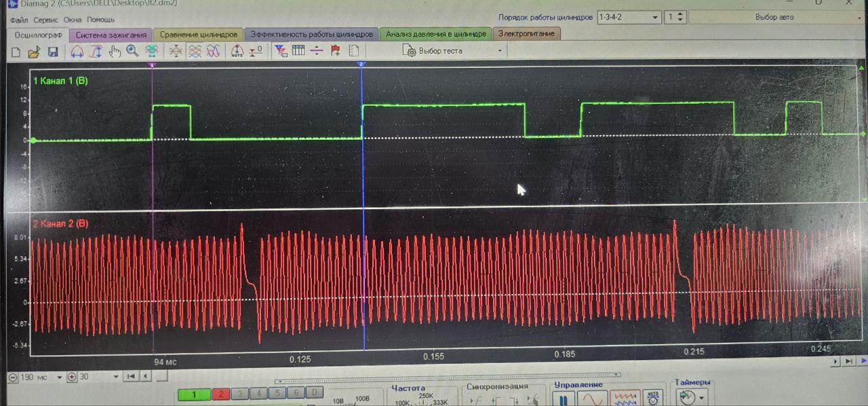Select the purple cursor marker at top

point(152,65)
